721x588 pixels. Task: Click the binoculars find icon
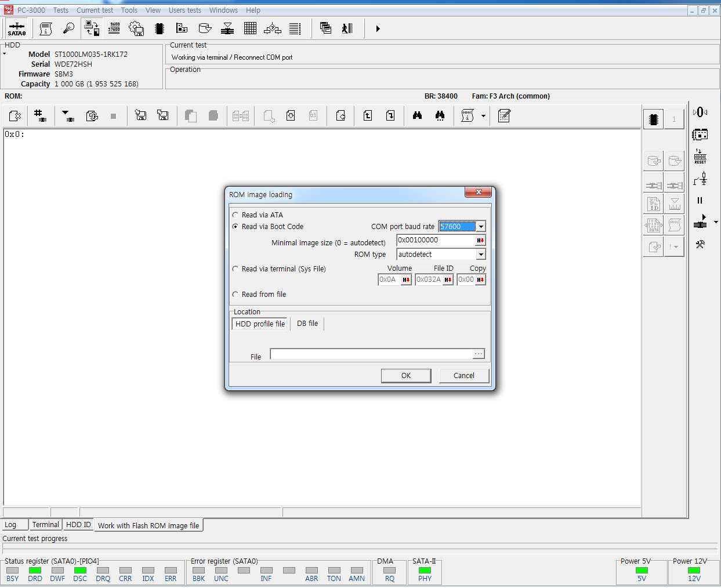(x=417, y=116)
